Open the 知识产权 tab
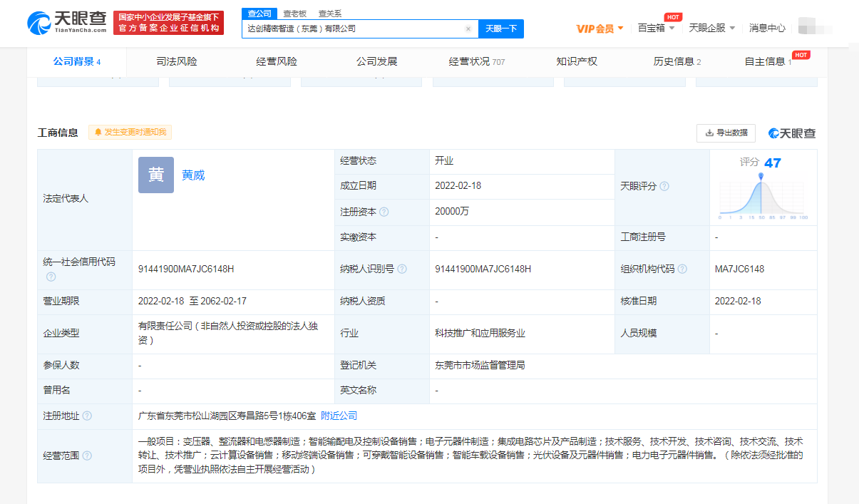Viewport: 859px width, 504px height. 577,61
